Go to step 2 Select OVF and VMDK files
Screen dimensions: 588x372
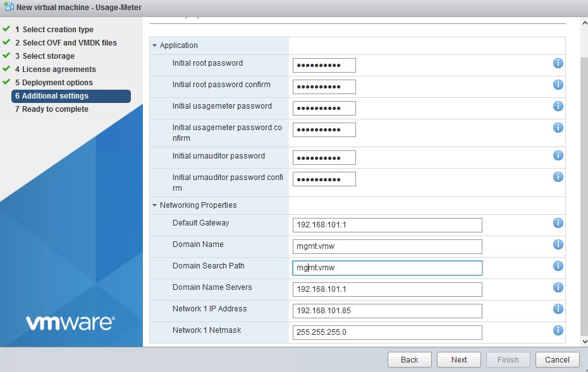coord(66,43)
